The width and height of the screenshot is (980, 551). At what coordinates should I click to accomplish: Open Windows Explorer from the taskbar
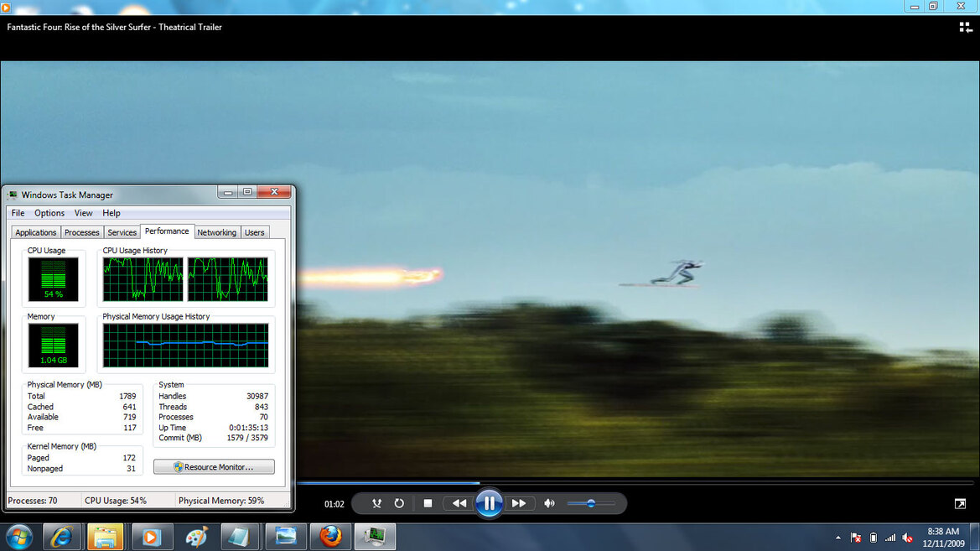pos(105,538)
